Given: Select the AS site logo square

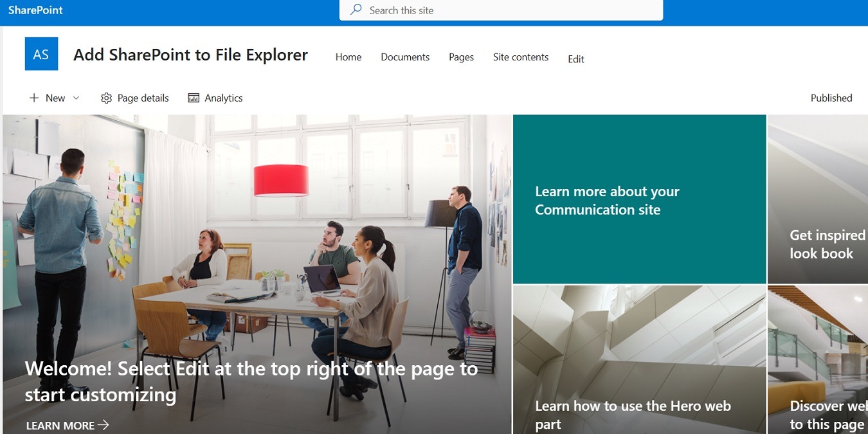Looking at the screenshot, I should (x=41, y=54).
